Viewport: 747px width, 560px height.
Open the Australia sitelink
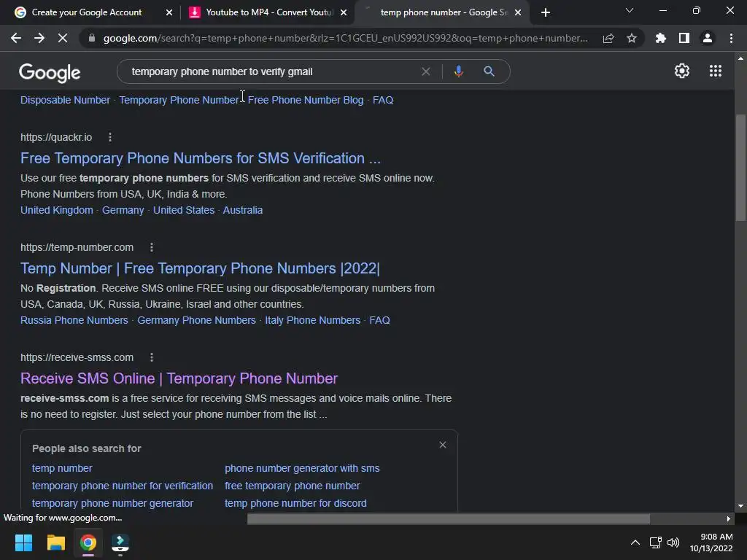[242, 210]
